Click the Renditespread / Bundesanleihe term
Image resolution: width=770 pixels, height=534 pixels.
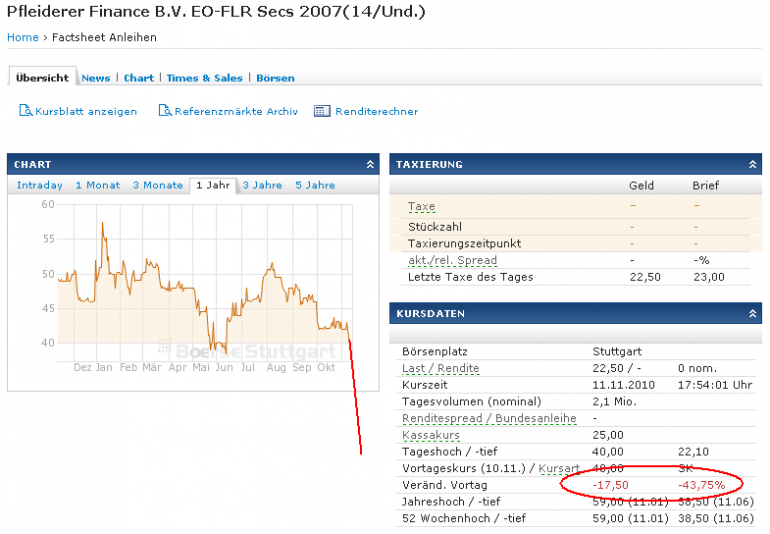click(489, 419)
